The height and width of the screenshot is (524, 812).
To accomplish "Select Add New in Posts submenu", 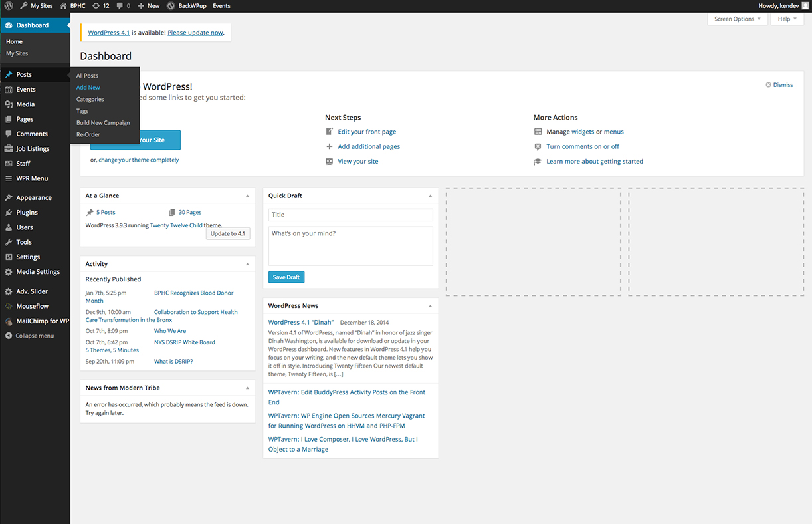I will [88, 88].
